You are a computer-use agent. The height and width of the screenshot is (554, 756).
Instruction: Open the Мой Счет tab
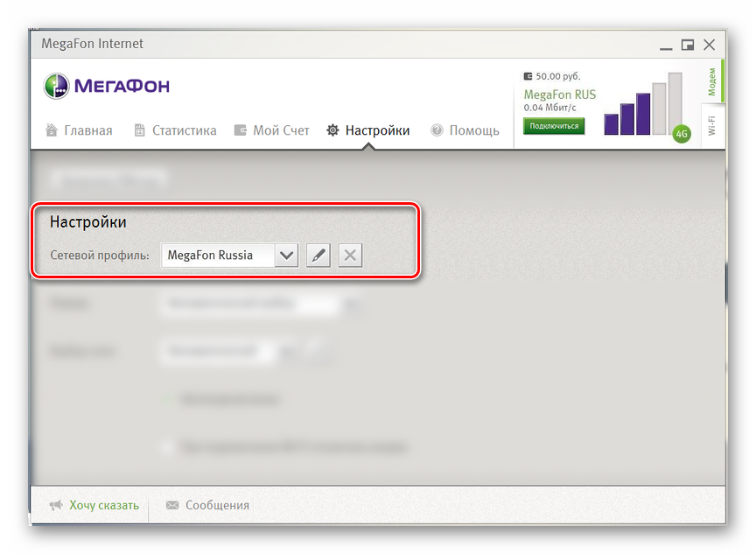coord(271,130)
